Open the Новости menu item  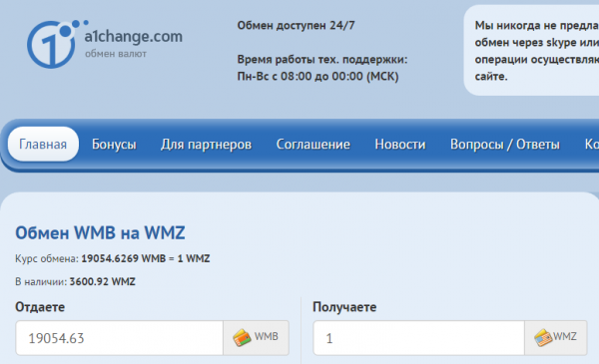400,145
